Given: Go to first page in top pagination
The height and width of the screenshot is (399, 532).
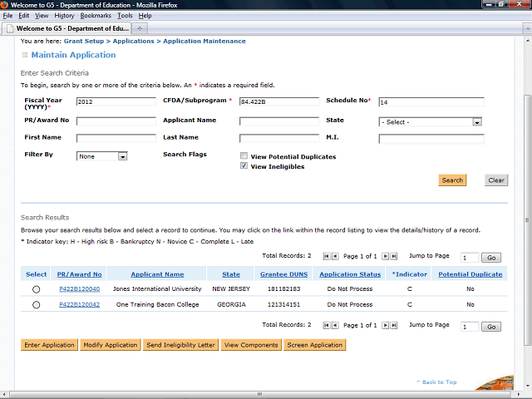Looking at the screenshot, I should pos(326,257).
